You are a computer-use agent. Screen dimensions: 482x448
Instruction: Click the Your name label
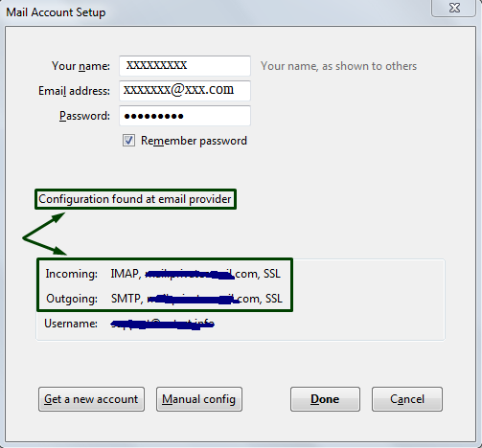click(80, 66)
